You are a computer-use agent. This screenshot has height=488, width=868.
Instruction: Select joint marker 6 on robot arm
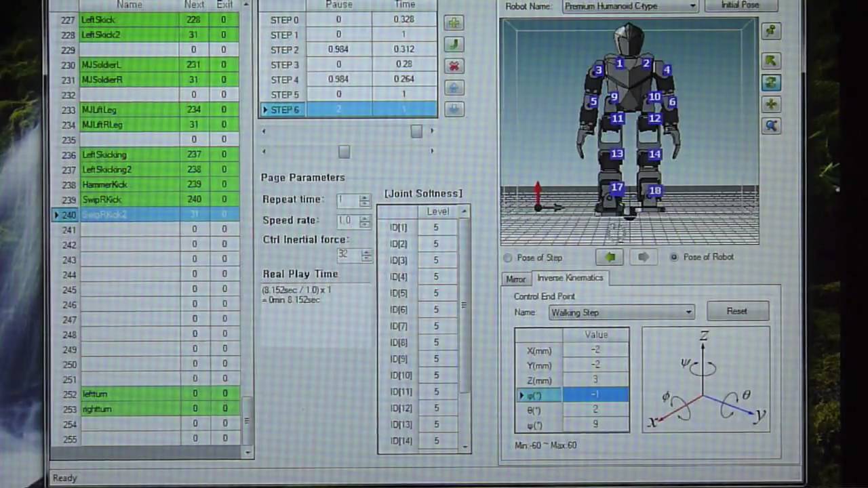click(x=672, y=102)
